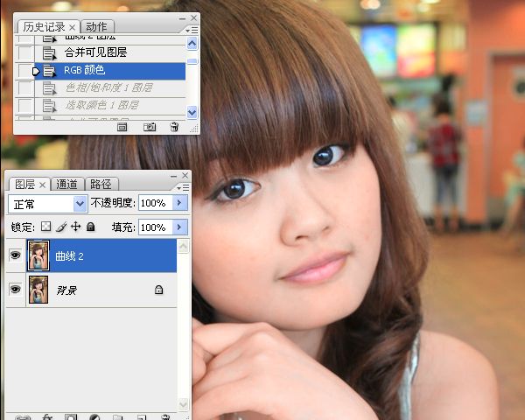Switch to the 动作 tab
The image size is (525, 420).
coord(96,27)
